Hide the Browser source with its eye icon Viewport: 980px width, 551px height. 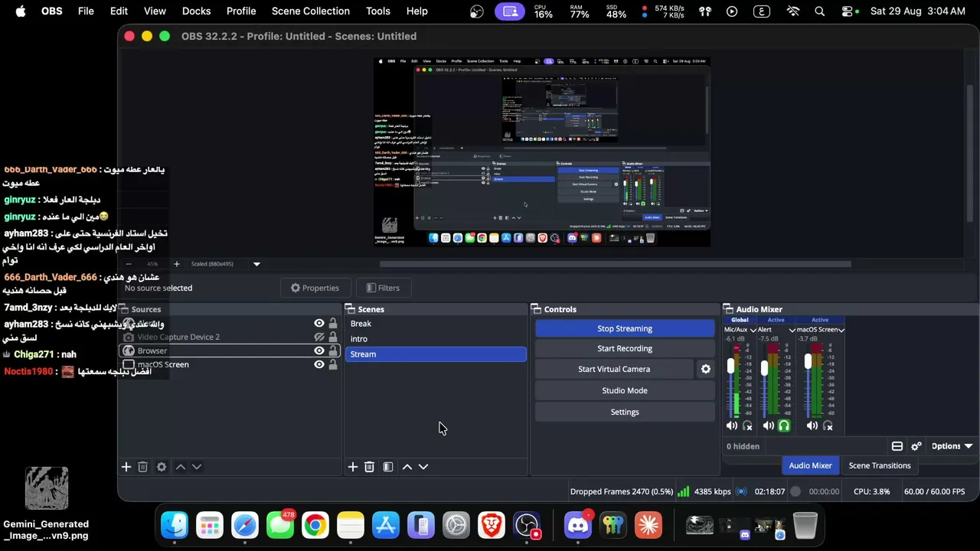click(x=319, y=350)
